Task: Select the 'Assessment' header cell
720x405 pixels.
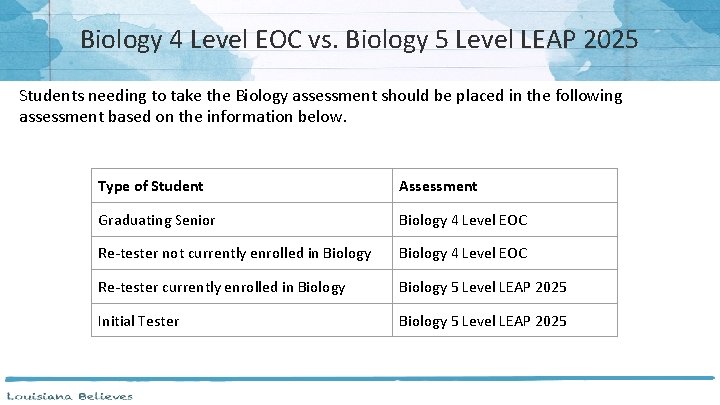Action: (x=438, y=186)
